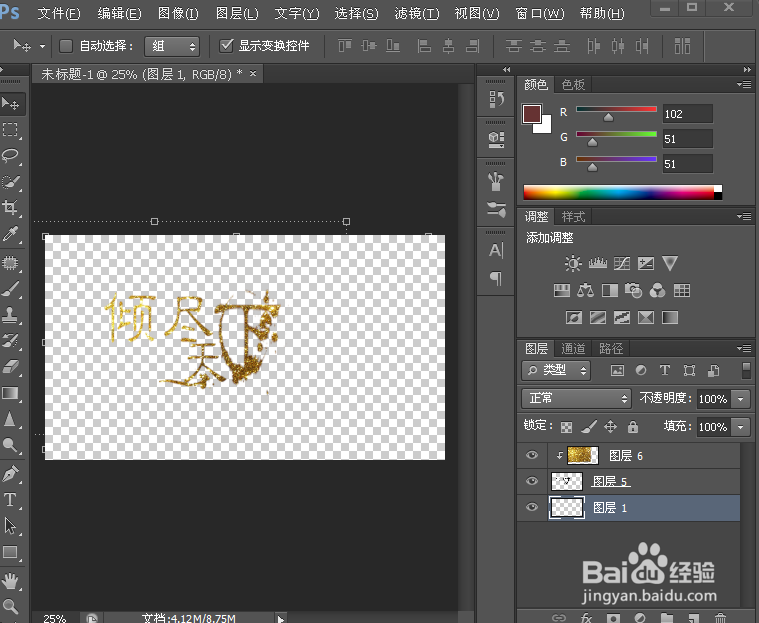Toggle lock all padlock icon
Viewport: 759px width, 623px height.
[x=633, y=426]
